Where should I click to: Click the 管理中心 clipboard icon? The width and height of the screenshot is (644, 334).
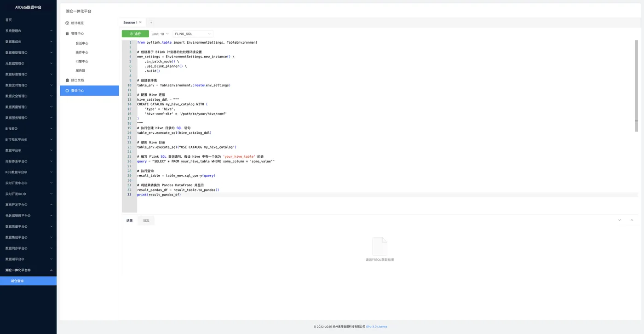(67, 34)
